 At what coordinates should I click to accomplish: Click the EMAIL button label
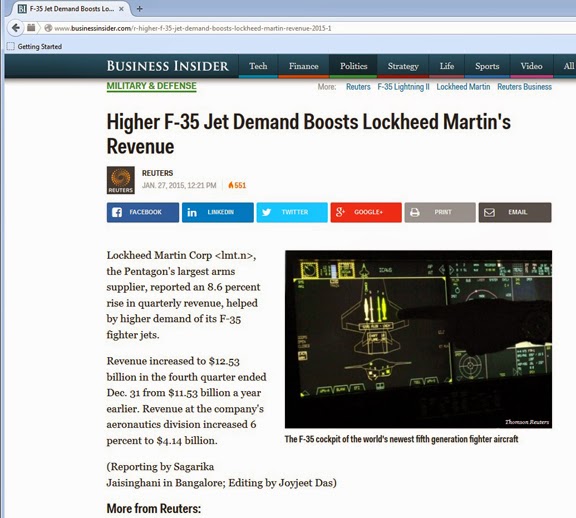[518, 212]
